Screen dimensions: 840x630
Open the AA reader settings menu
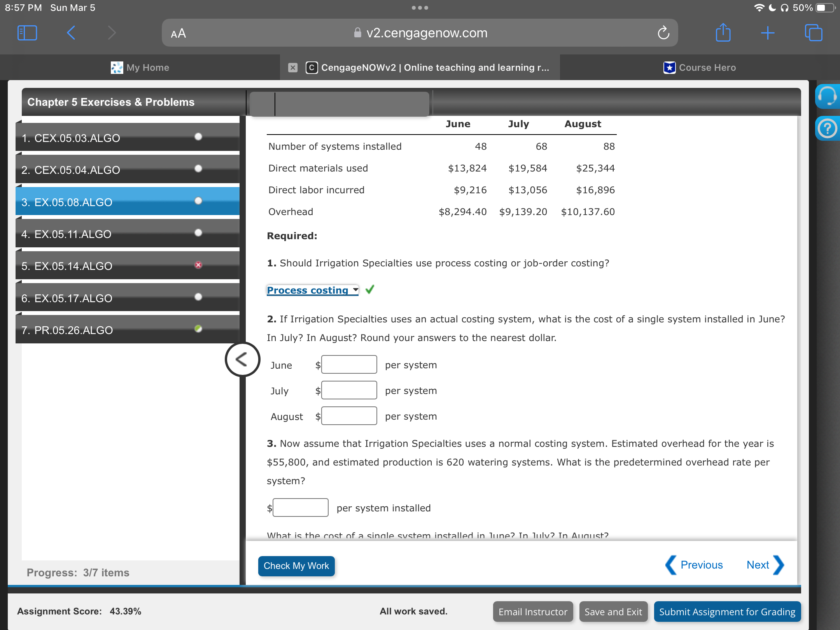pos(178,33)
